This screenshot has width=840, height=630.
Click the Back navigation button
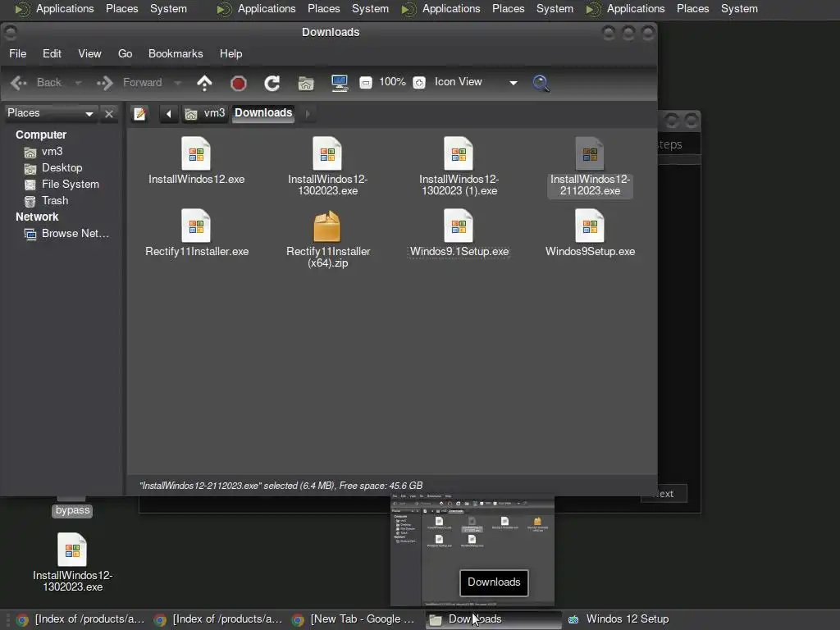(x=36, y=83)
